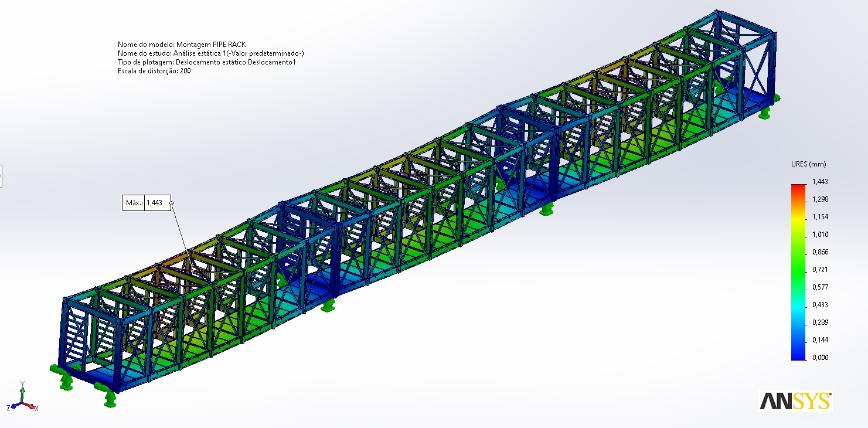Select the 'URES (mm)' legend title
This screenshot has width=868, height=428.
tap(808, 164)
